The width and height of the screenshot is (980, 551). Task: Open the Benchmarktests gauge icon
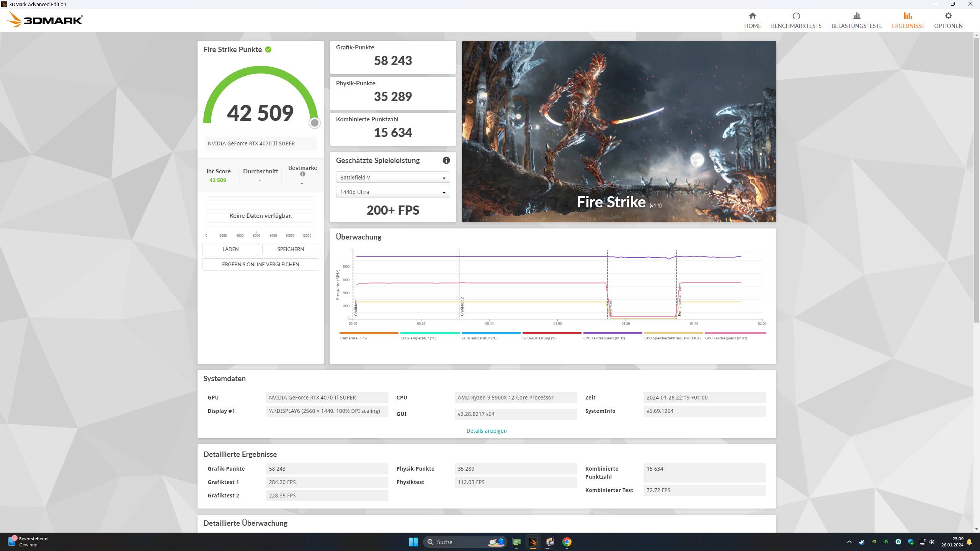coord(796,16)
